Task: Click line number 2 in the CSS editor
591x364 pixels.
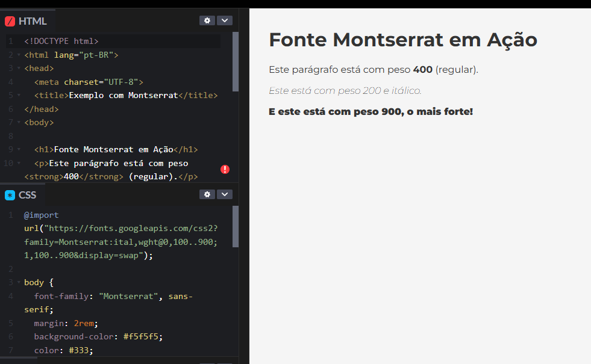Action: [11, 269]
